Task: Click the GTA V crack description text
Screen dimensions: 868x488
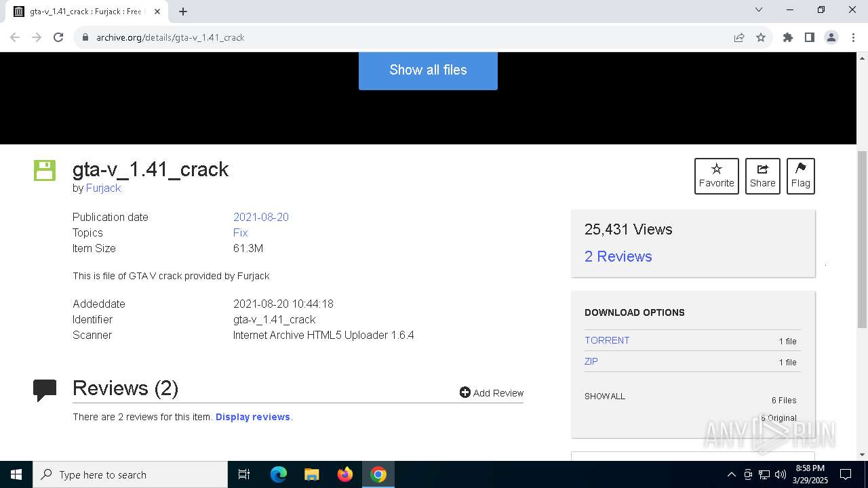Action: (171, 276)
